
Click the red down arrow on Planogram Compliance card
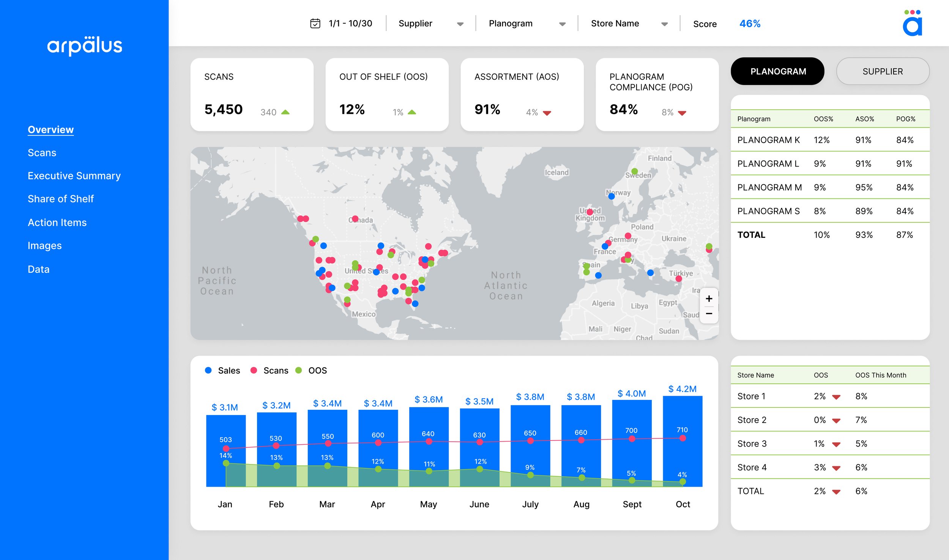tap(682, 113)
